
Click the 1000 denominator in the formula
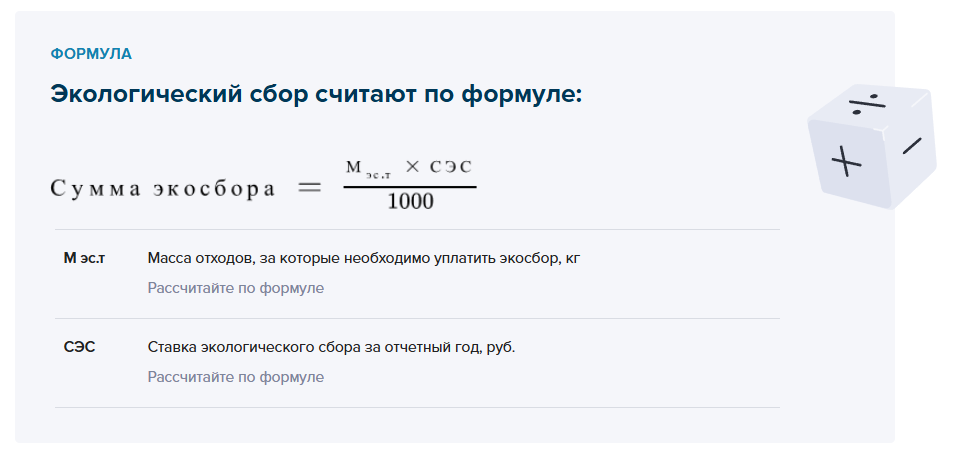[410, 202]
